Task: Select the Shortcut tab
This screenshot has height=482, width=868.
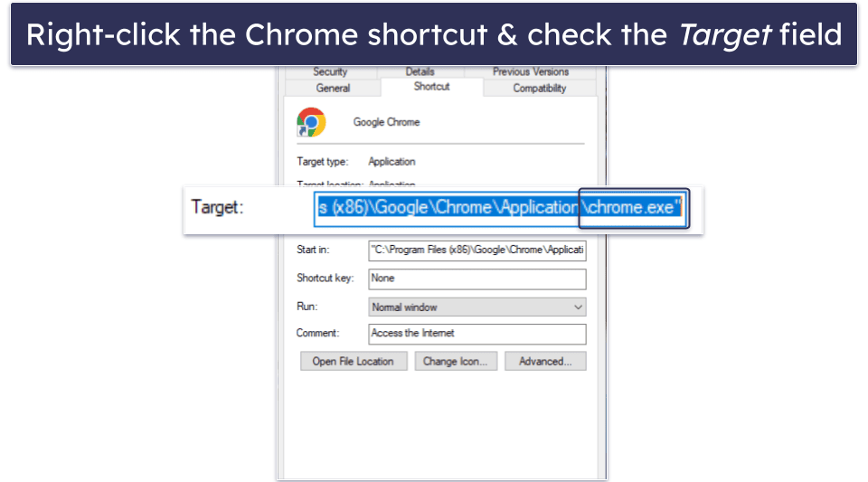Action: pyautogui.click(x=432, y=87)
